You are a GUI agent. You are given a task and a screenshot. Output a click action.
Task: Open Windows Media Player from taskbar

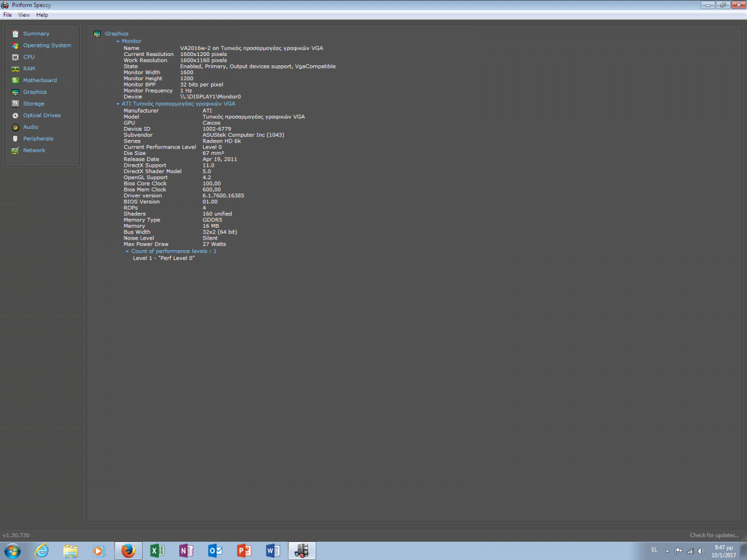[98, 551]
